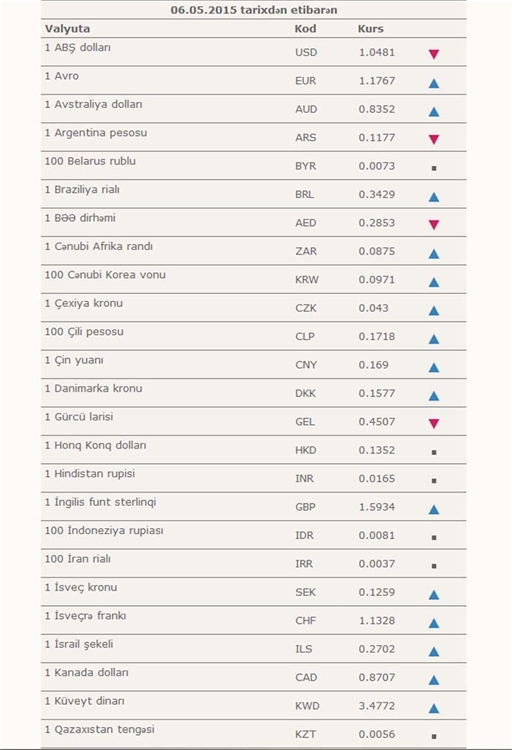
Task: Select 100 Cənubi Korea vonu row
Action: point(253,279)
